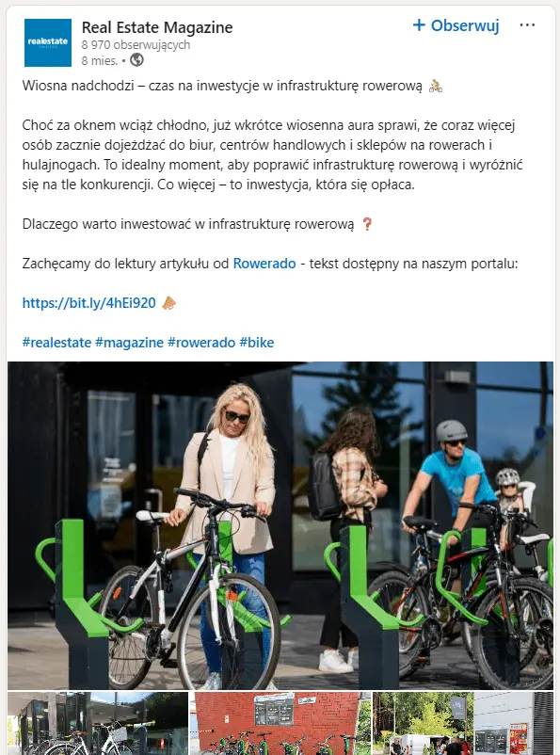Open the bottom-left bike rack thumbnail
Viewport: 560px width, 755px height.
click(x=98, y=723)
